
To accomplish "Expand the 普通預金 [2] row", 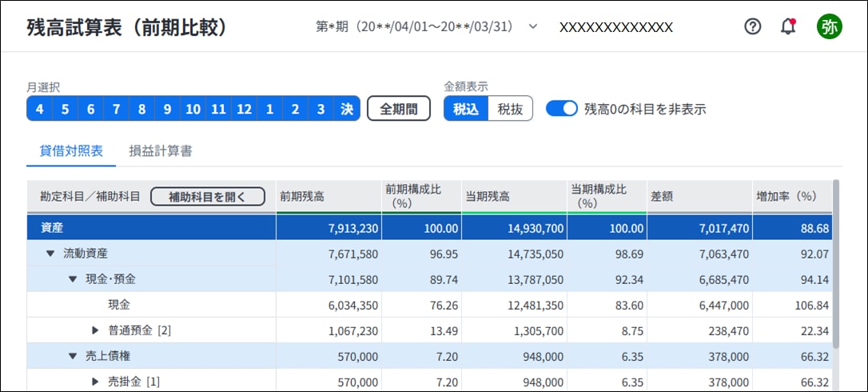I will pos(95,331).
